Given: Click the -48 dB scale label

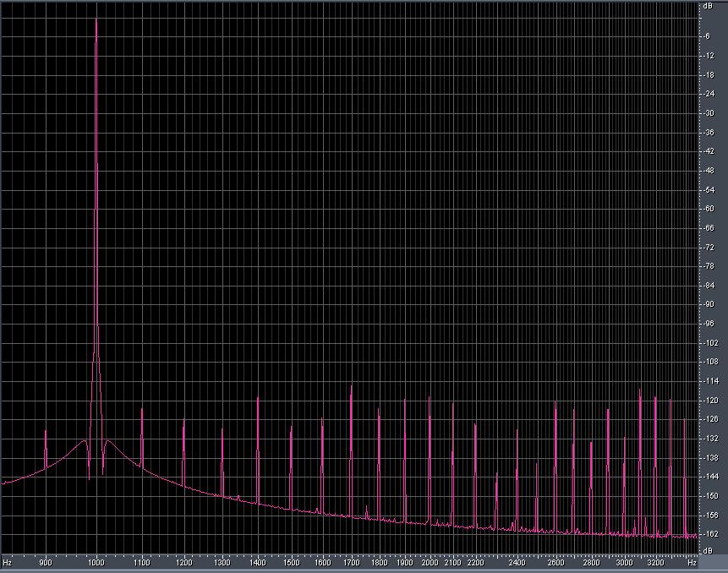Looking at the screenshot, I should pyautogui.click(x=709, y=171).
